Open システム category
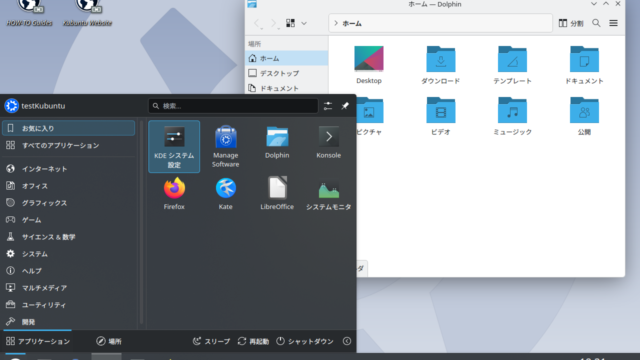640x360 pixels. click(69, 254)
